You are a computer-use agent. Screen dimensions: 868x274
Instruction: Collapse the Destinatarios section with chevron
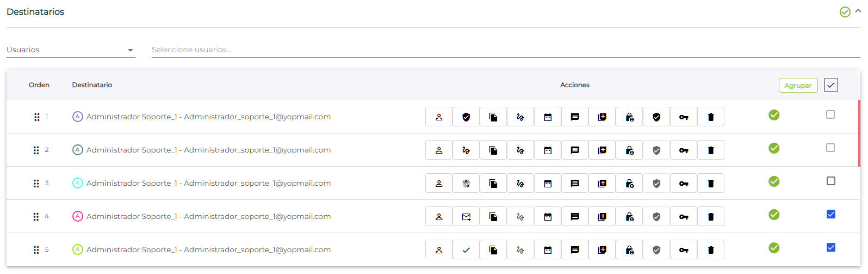point(858,11)
